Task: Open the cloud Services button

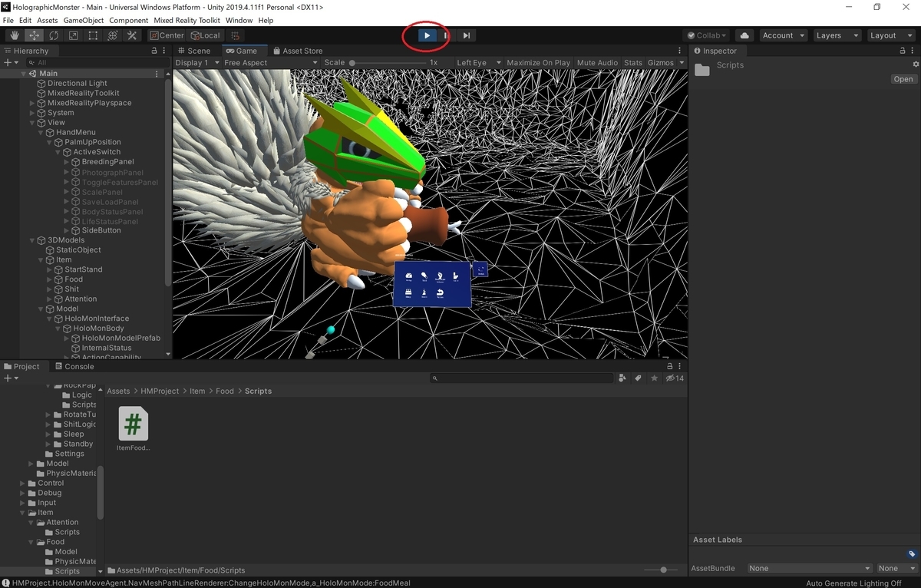Action: point(744,35)
